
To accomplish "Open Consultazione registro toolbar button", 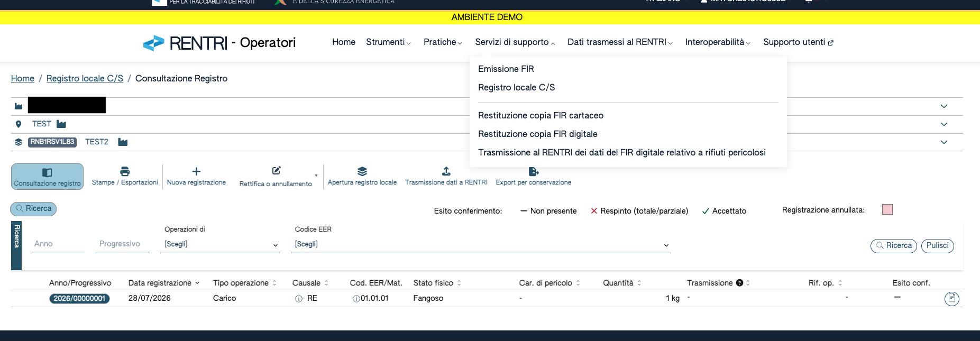I will pos(47,177).
